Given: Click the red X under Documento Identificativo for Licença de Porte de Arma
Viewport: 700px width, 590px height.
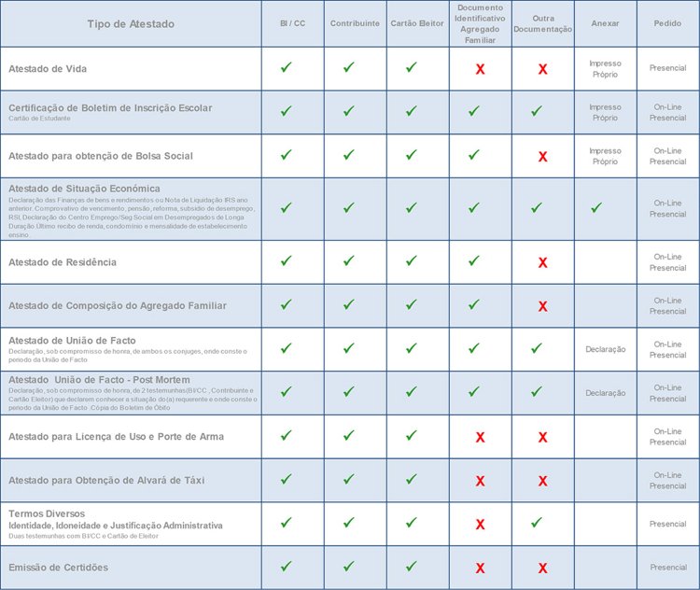Looking at the screenshot, I should (x=480, y=437).
